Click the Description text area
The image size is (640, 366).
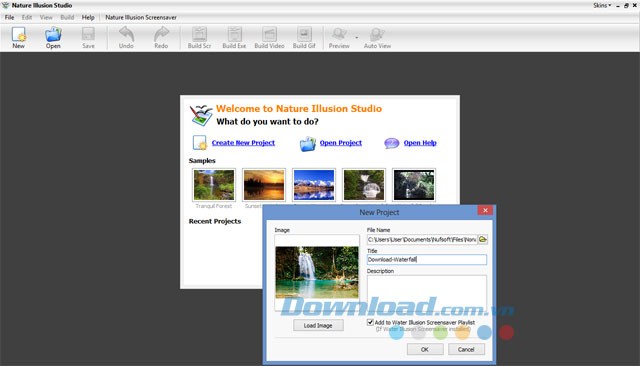click(x=427, y=293)
